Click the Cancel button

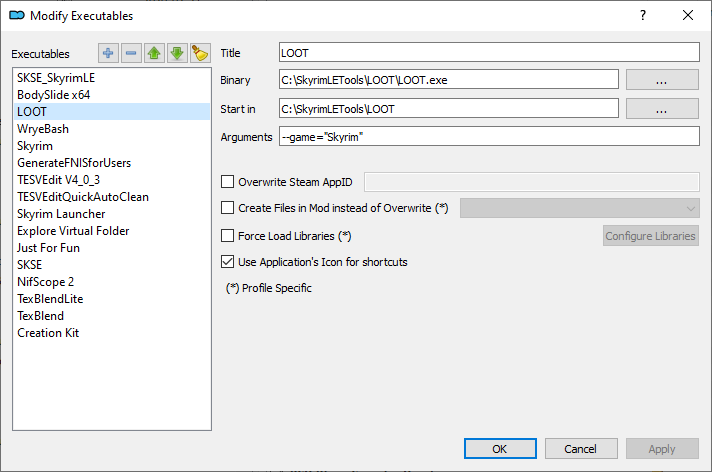(581, 449)
